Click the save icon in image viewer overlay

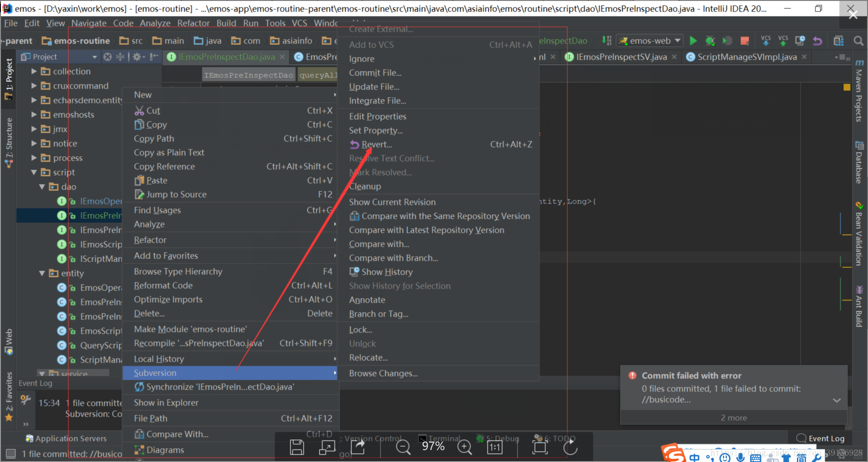click(x=297, y=447)
